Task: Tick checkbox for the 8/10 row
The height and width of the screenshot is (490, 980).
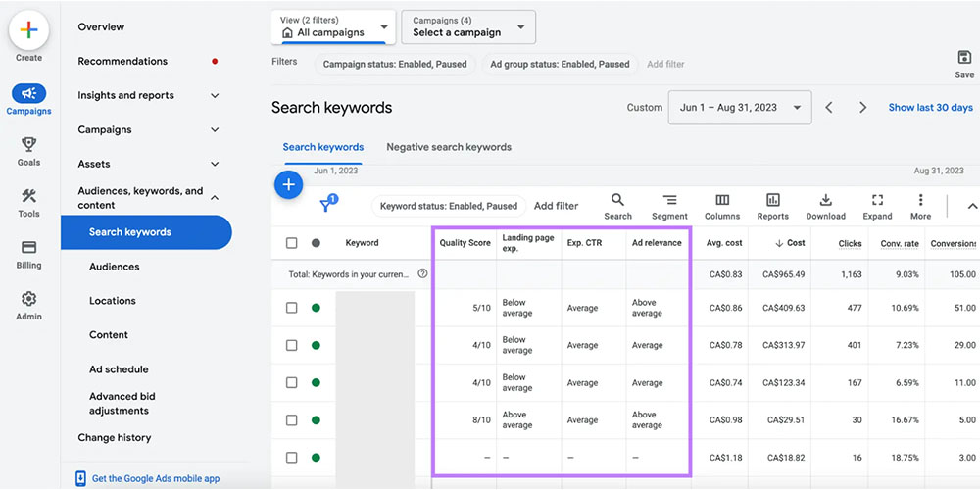Action: click(x=291, y=420)
